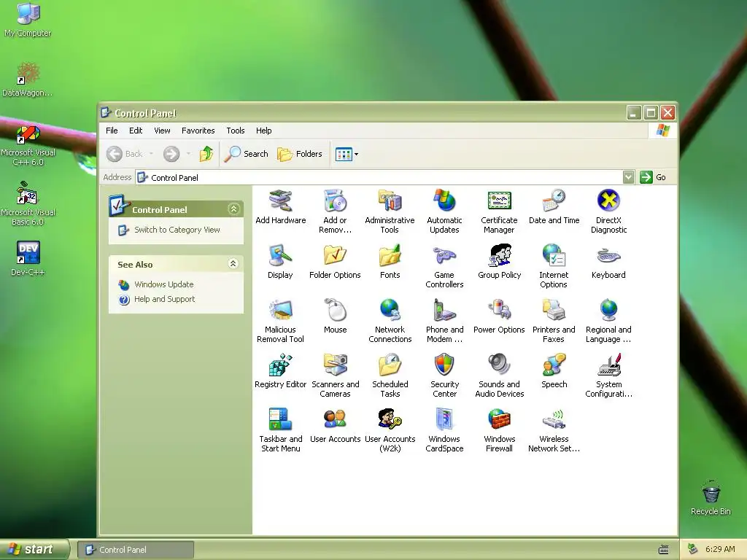
Task: Click the Start button
Action: [x=34, y=549]
